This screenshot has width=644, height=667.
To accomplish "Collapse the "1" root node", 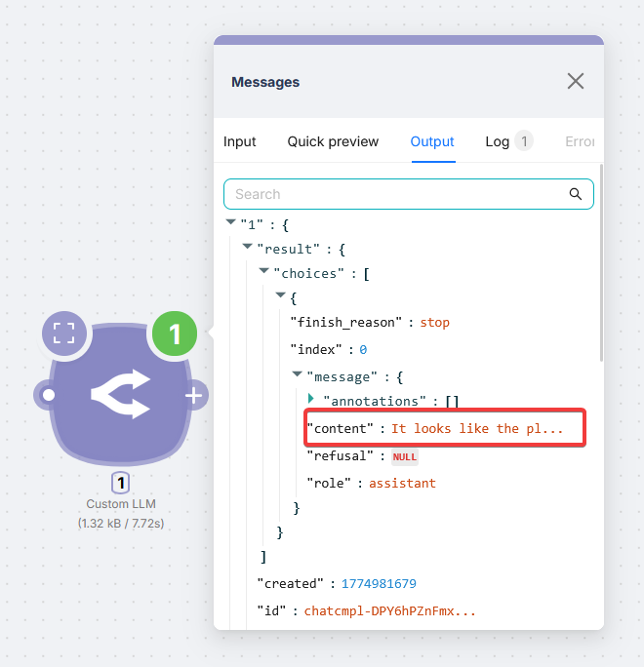I will click(x=230, y=222).
